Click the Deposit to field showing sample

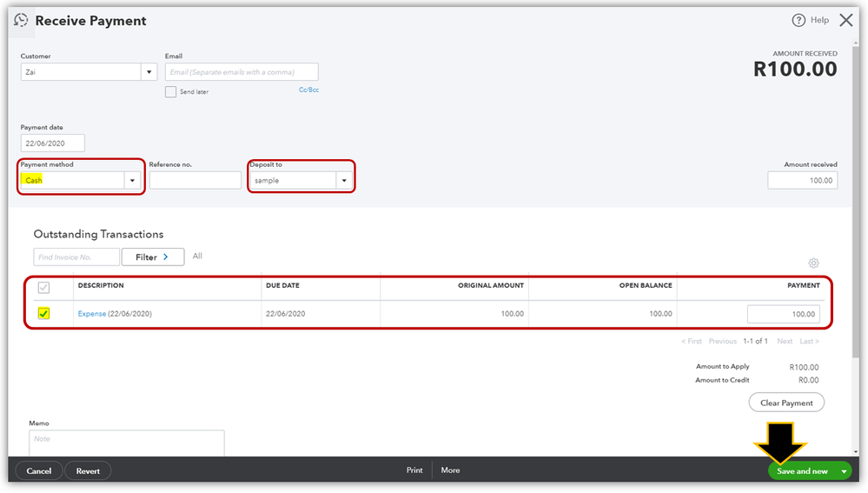tap(294, 181)
